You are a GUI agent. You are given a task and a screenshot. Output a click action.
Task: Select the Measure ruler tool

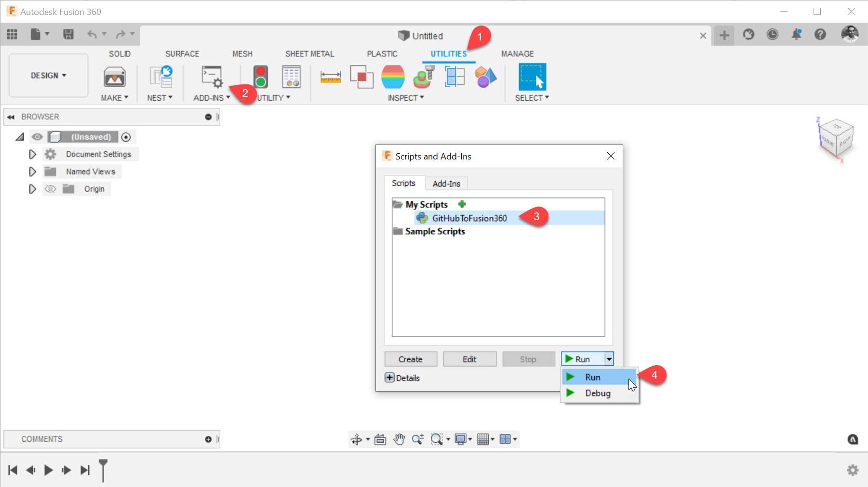(331, 77)
